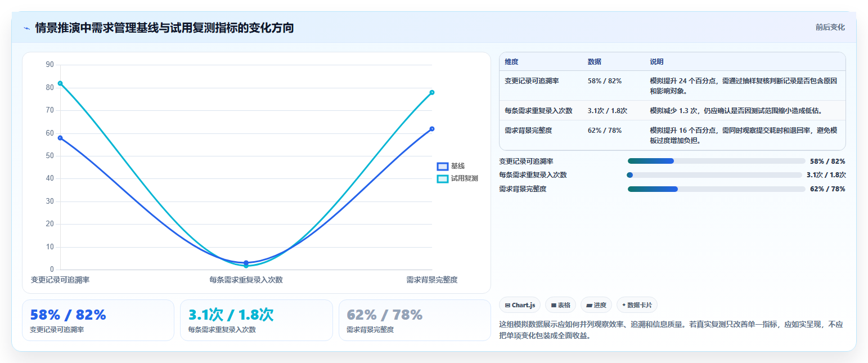Click x-axis label 每条需求重复录入次数
The height and width of the screenshot is (363, 868).
(246, 280)
